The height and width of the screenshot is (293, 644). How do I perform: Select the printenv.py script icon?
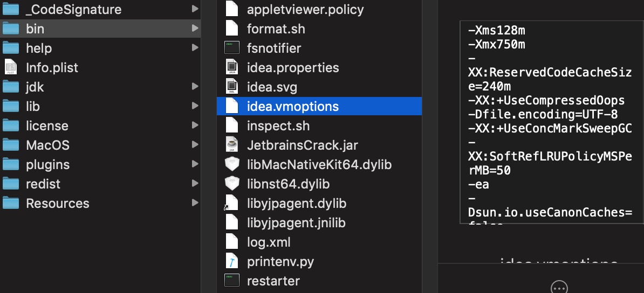tap(231, 261)
